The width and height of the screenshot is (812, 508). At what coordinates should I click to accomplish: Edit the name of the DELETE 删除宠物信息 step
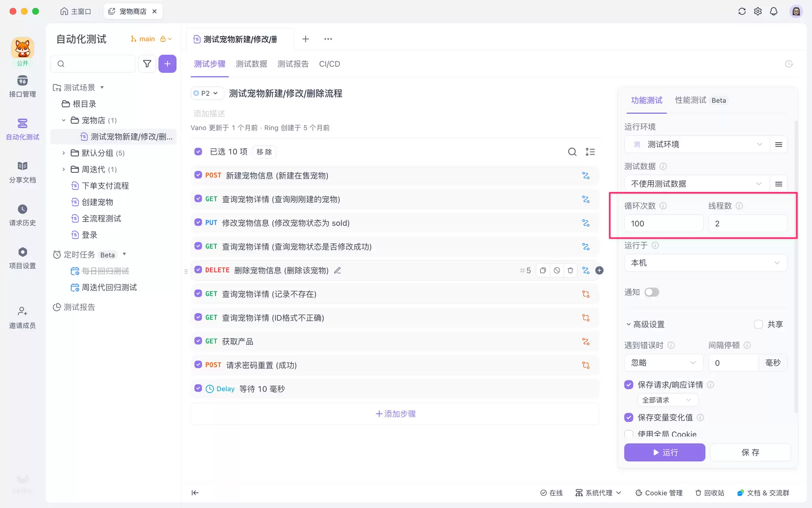pyautogui.click(x=337, y=270)
